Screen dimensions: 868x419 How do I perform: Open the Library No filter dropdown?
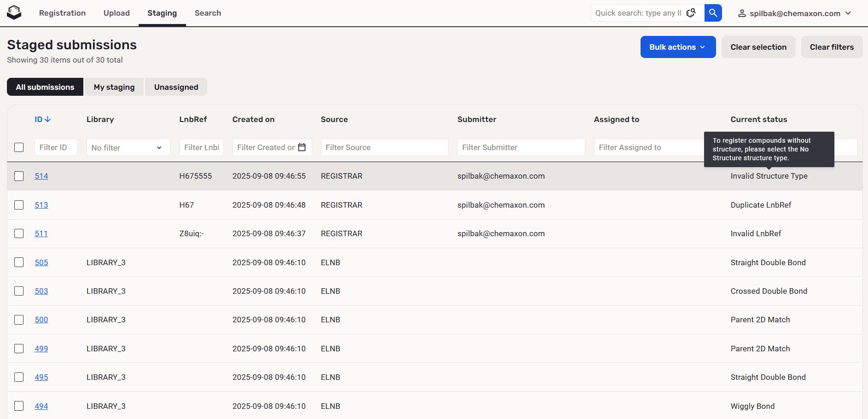[128, 148]
